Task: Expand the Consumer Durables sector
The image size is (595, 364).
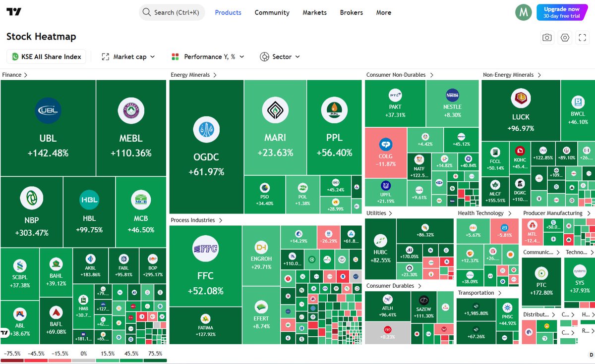Action: [x=393, y=286]
